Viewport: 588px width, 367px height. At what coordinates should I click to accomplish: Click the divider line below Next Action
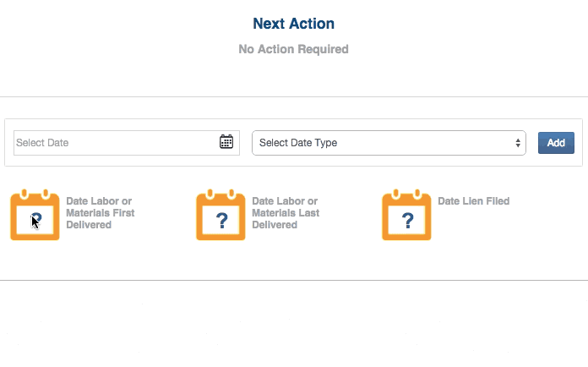point(293,96)
